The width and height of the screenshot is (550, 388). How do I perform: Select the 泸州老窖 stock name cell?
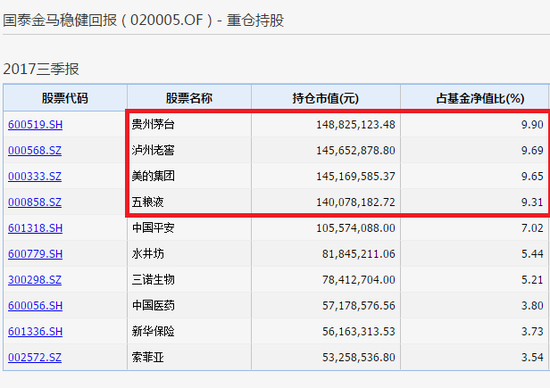point(189,150)
